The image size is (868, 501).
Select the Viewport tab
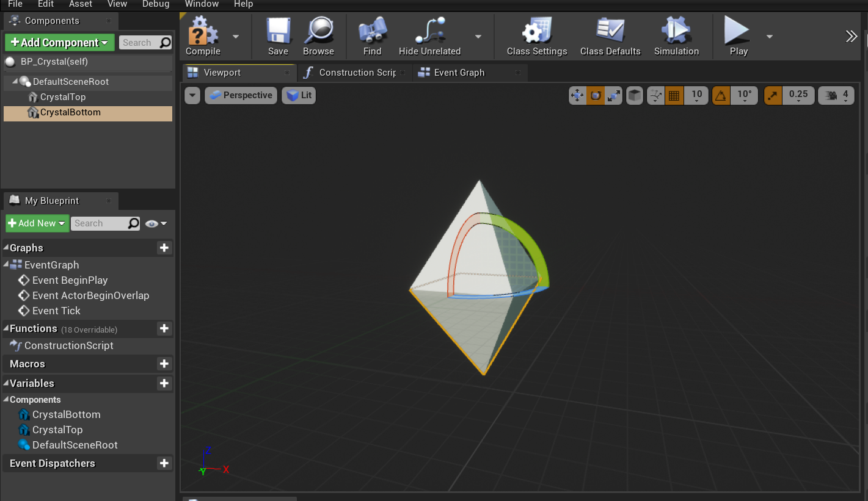(239, 73)
